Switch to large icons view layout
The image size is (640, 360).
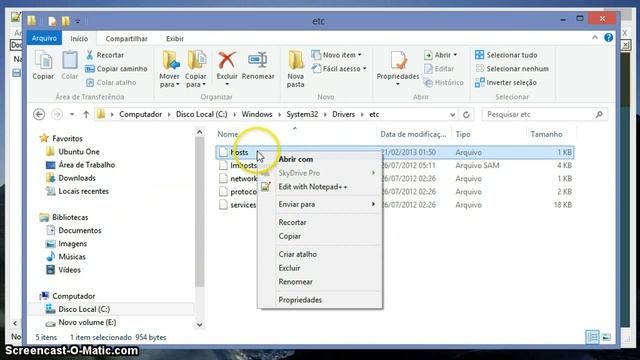(x=607, y=337)
